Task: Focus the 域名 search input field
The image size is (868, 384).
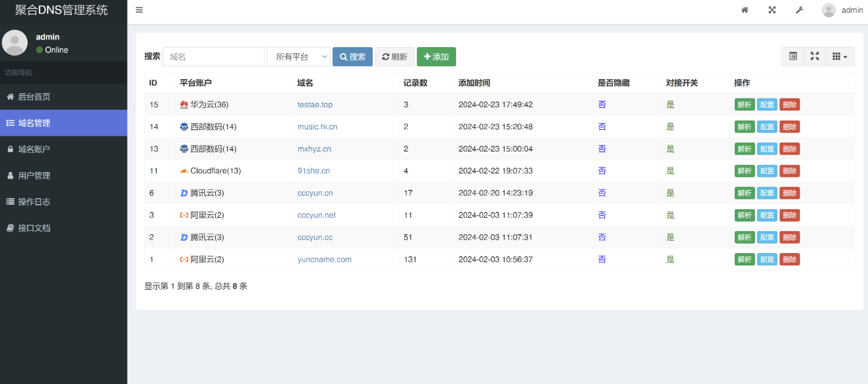Action: (x=213, y=57)
